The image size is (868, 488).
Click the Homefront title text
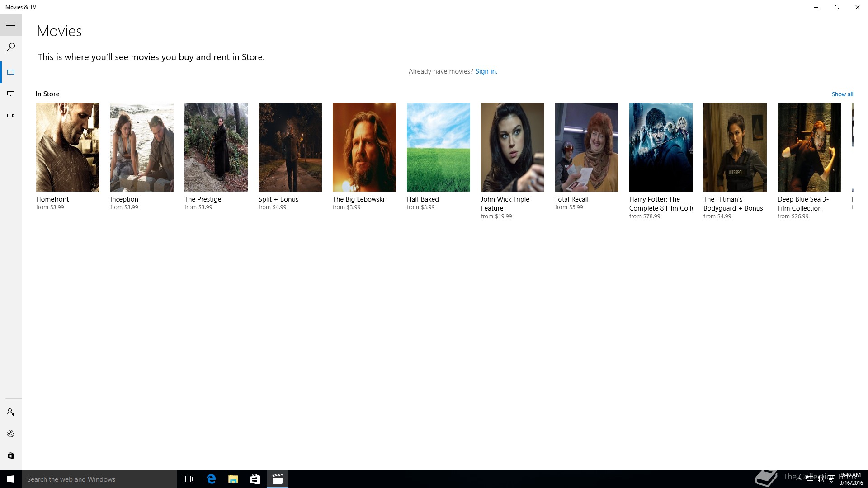tap(52, 199)
